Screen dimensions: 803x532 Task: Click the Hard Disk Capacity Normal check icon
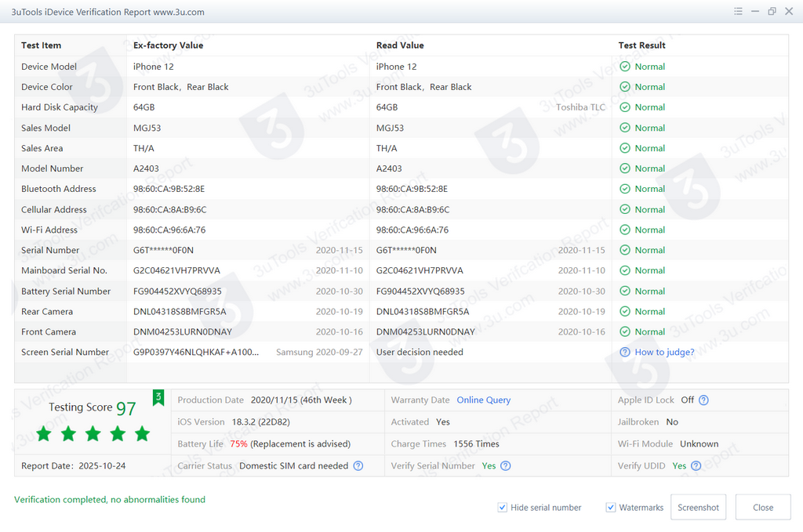[625, 107]
